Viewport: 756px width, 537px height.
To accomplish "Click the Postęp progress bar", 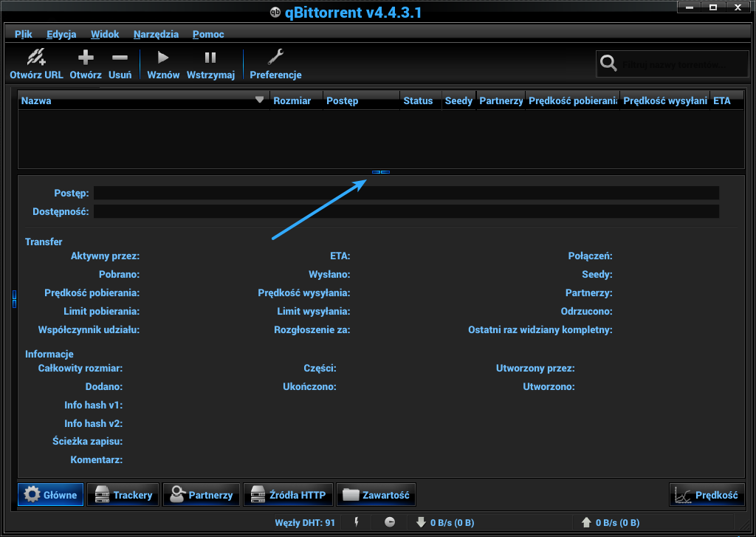I will coord(406,193).
